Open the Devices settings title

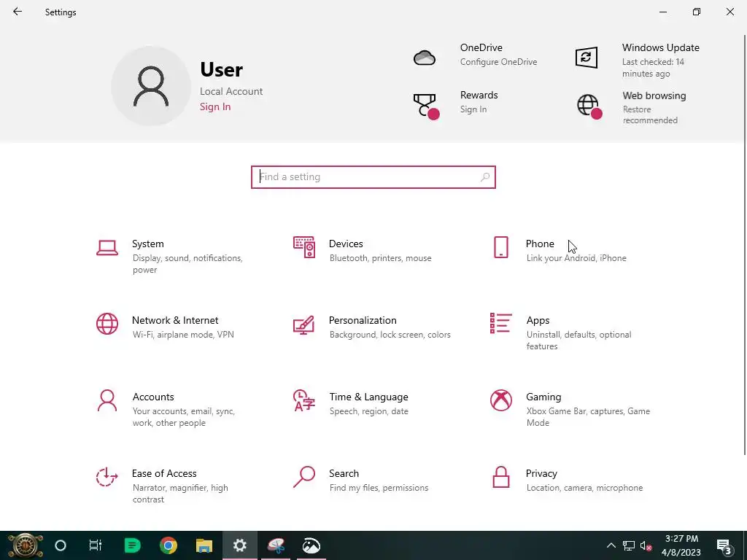tap(346, 244)
